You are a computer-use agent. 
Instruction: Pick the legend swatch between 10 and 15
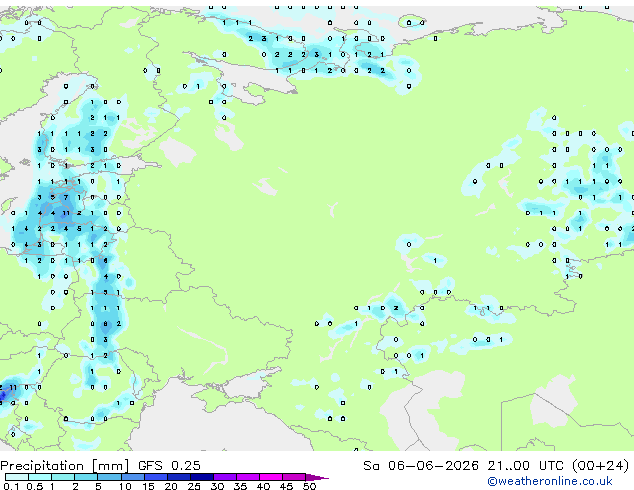pyautogui.click(x=133, y=477)
